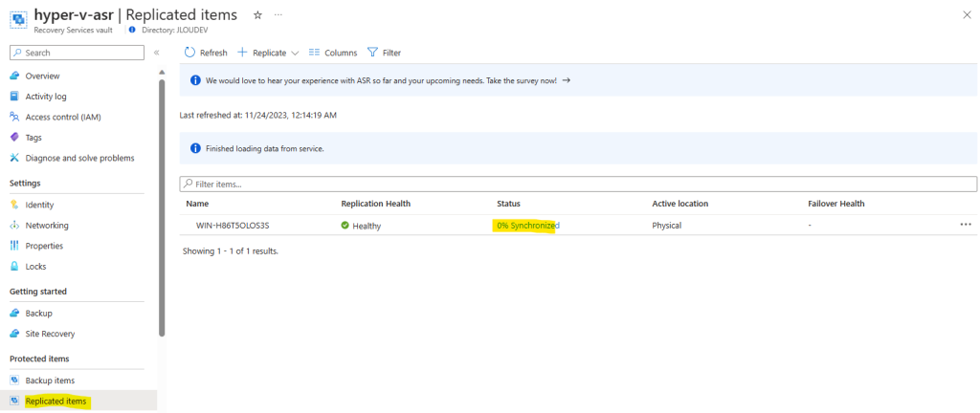Screen dimensions: 980x413
Task: Click the Access control (IAM) icon
Action: pyautogui.click(x=15, y=117)
